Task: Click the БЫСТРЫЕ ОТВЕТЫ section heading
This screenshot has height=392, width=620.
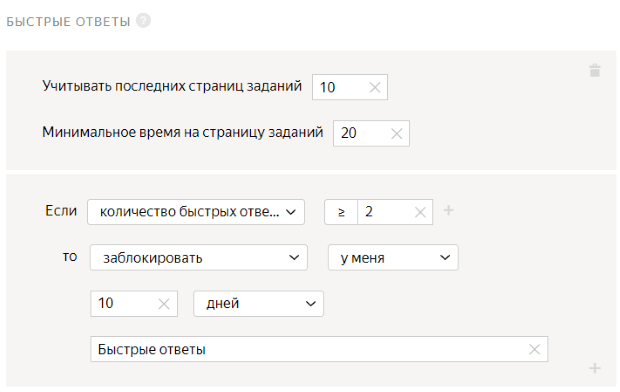Action: (68, 21)
